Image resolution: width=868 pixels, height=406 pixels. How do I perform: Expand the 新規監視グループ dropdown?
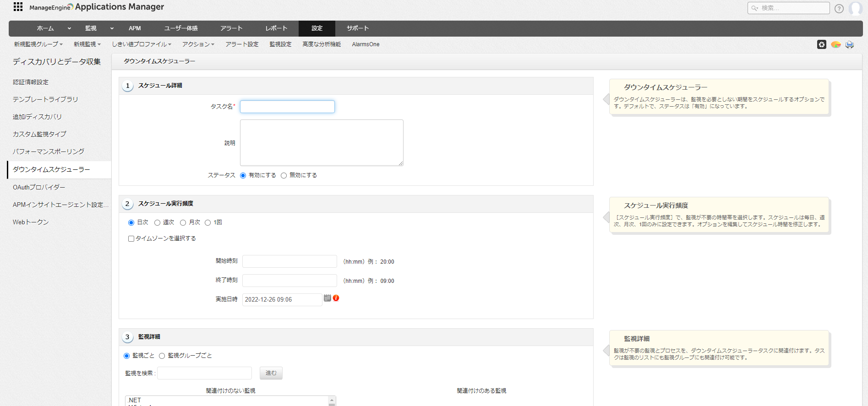coord(38,44)
